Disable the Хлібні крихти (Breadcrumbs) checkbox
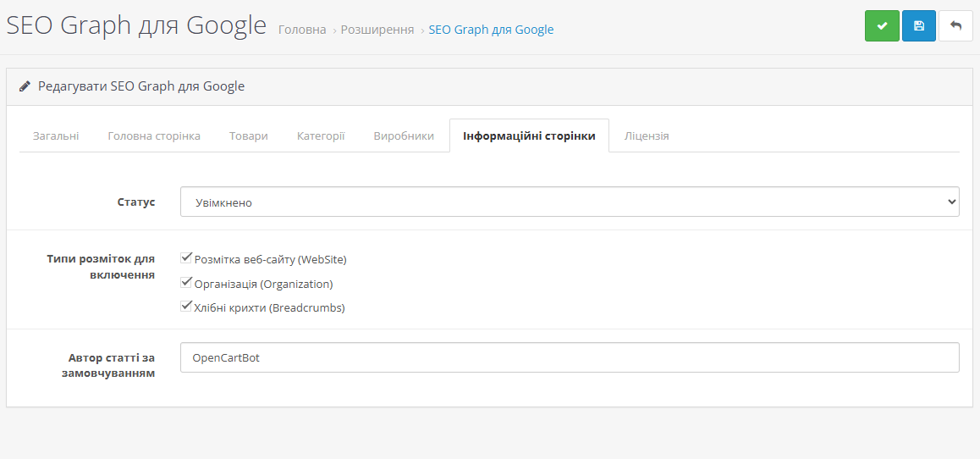Viewport: 980px width, 459px height. [187, 307]
